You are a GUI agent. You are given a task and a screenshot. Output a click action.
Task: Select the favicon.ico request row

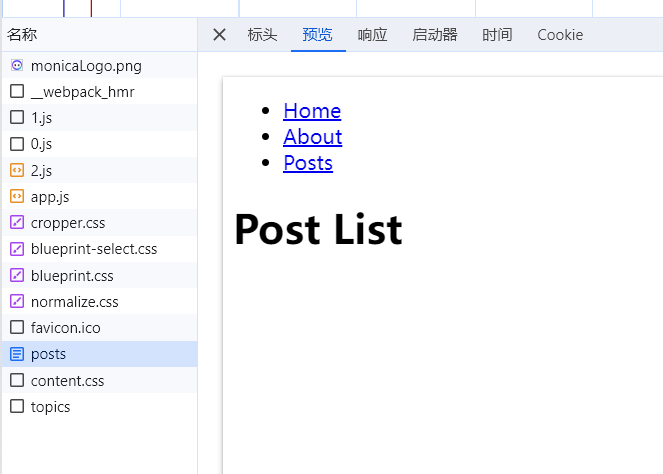click(x=65, y=328)
